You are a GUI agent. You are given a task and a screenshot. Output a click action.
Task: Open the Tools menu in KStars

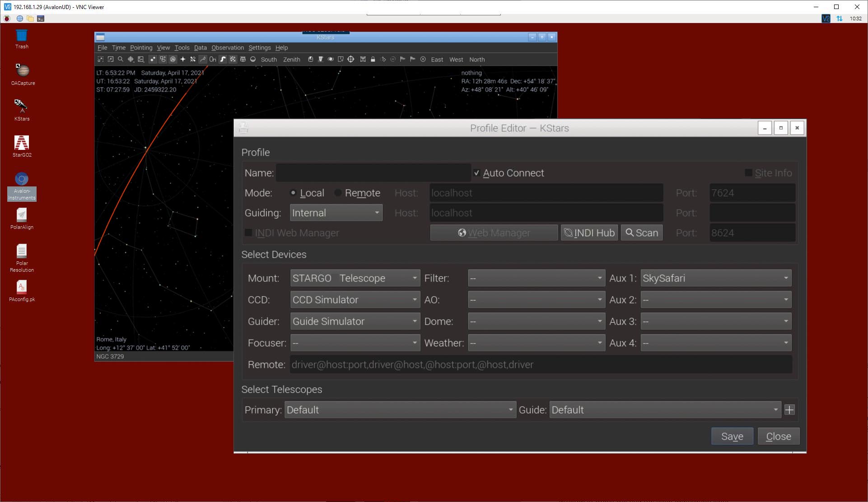click(x=182, y=47)
